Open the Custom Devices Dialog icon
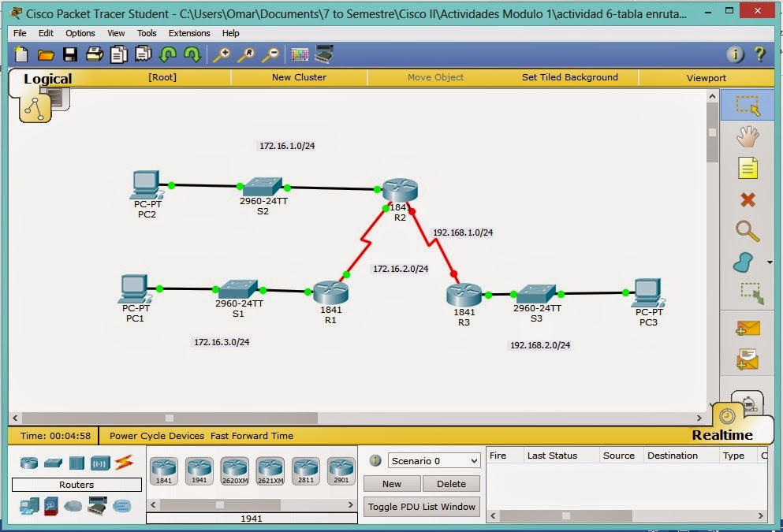 pyautogui.click(x=324, y=54)
